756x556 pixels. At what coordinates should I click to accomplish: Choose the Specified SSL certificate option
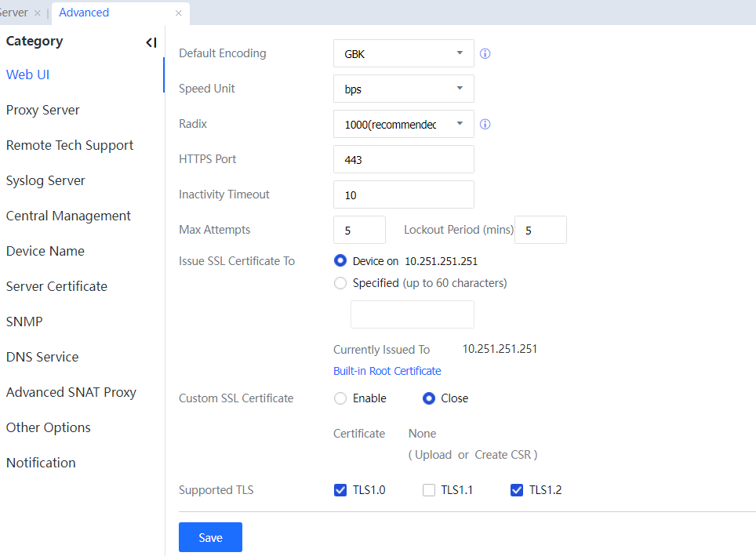340,283
